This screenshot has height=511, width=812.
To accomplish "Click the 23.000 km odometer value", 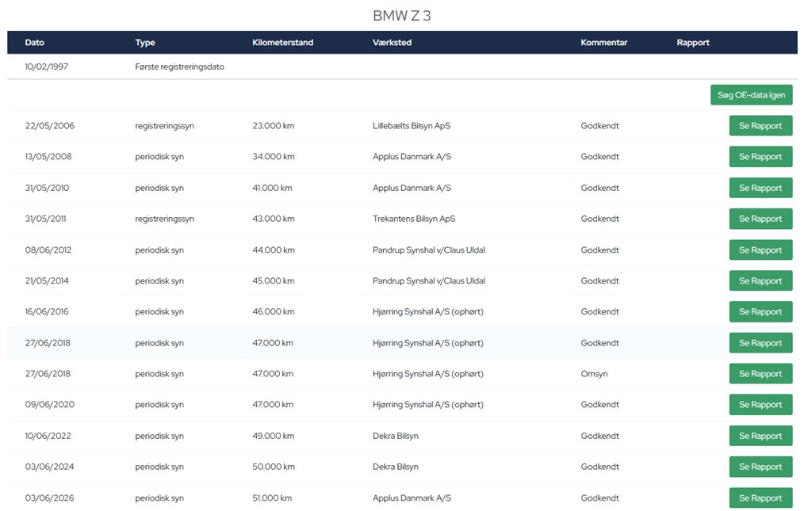I will point(274,126).
